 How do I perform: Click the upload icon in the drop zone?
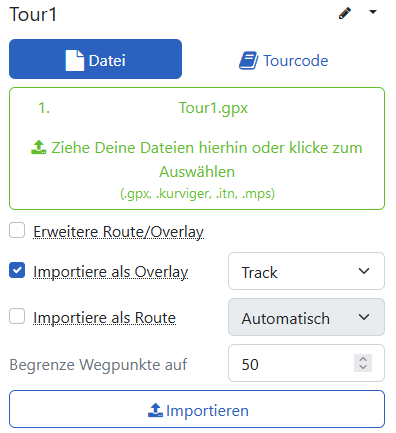[x=39, y=147]
